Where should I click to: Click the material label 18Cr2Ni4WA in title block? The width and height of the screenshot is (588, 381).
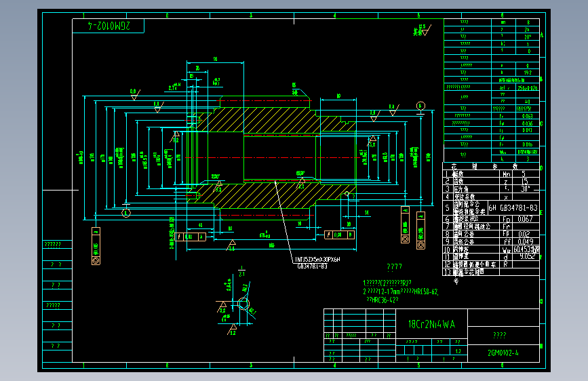(x=431, y=324)
